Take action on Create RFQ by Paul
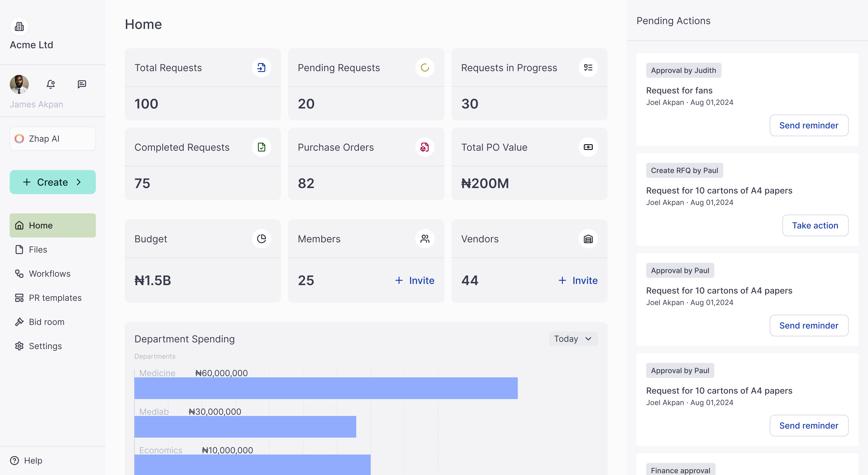The width and height of the screenshot is (868, 475). click(x=815, y=225)
